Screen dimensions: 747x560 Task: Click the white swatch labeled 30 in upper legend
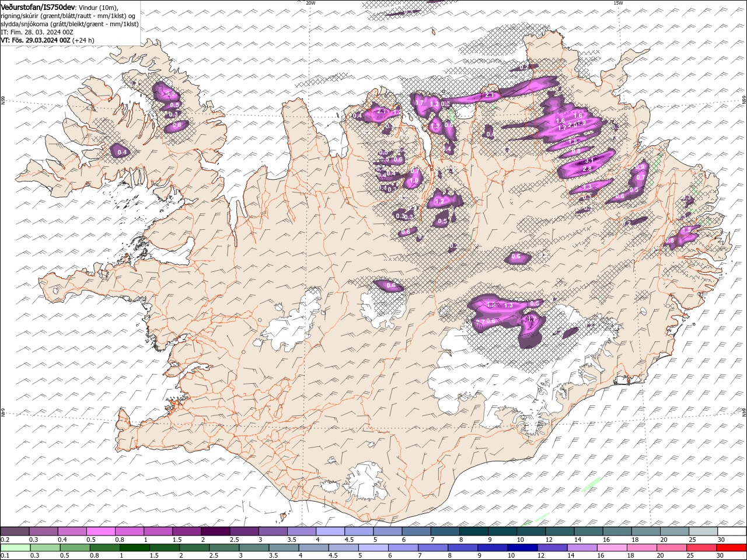[x=732, y=531]
